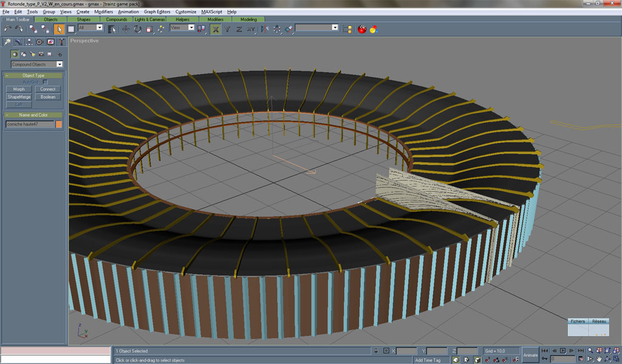The image size is (622, 364).
Task: Click the orange object color swatch
Action: pyautogui.click(x=59, y=124)
